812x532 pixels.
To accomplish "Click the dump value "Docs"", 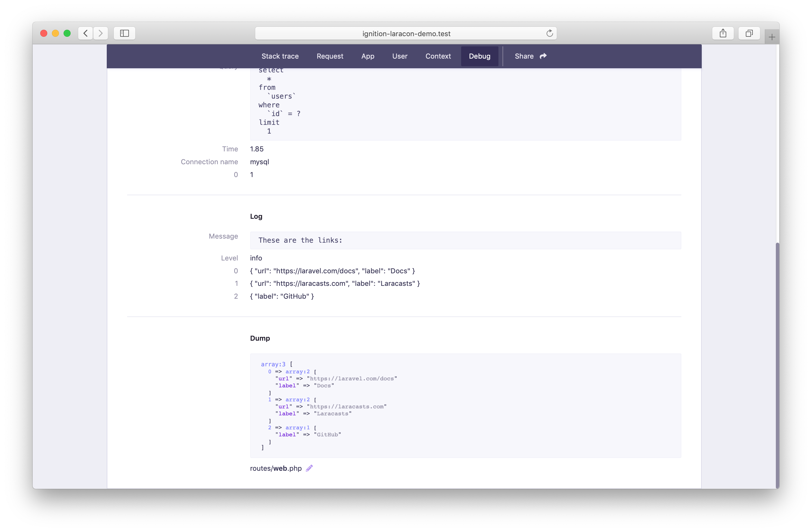I will (x=324, y=386).
